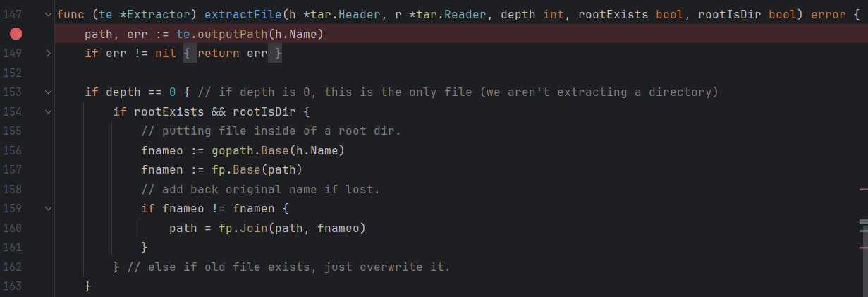Collapse the 'if depth == 0' block
Viewport: 868px width, 297px height.
point(47,92)
